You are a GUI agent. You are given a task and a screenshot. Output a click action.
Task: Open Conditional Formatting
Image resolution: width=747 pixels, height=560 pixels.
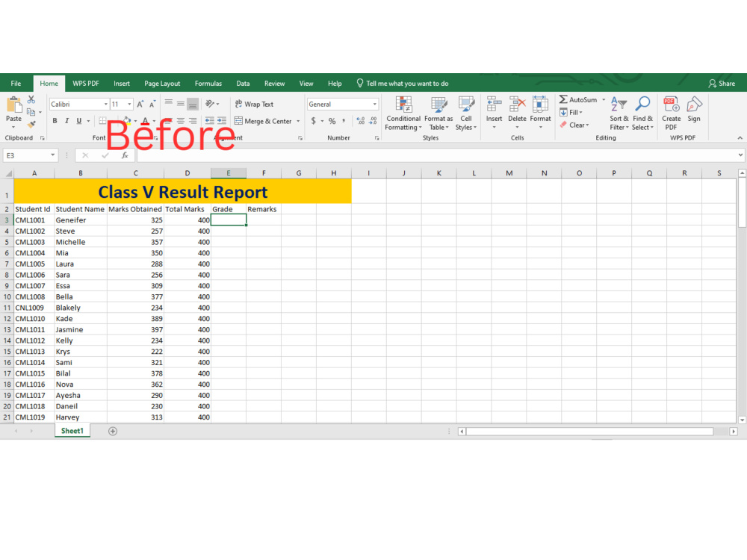coord(403,113)
